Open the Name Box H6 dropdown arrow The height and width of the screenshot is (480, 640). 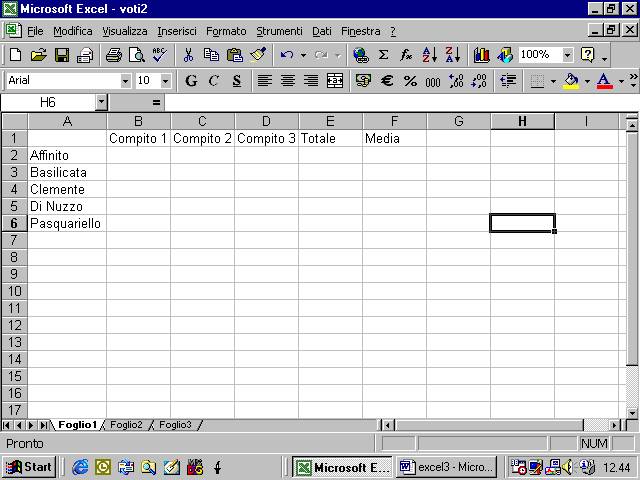(101, 102)
